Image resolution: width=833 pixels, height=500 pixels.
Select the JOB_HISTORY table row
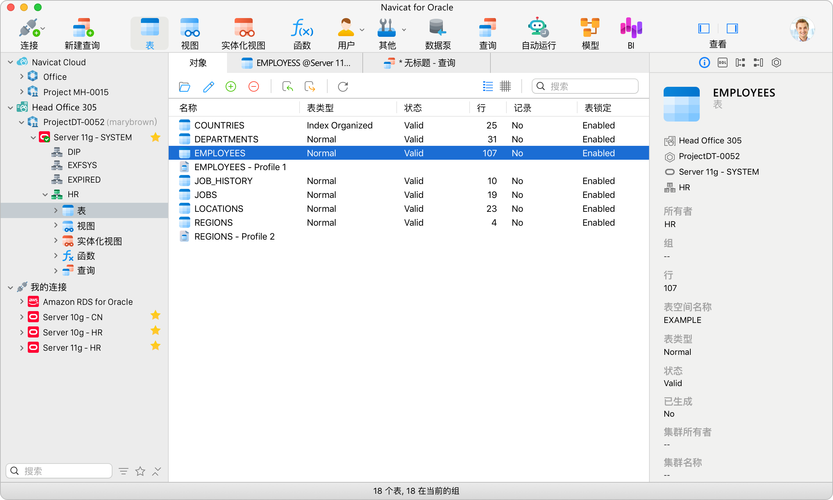tap(223, 181)
